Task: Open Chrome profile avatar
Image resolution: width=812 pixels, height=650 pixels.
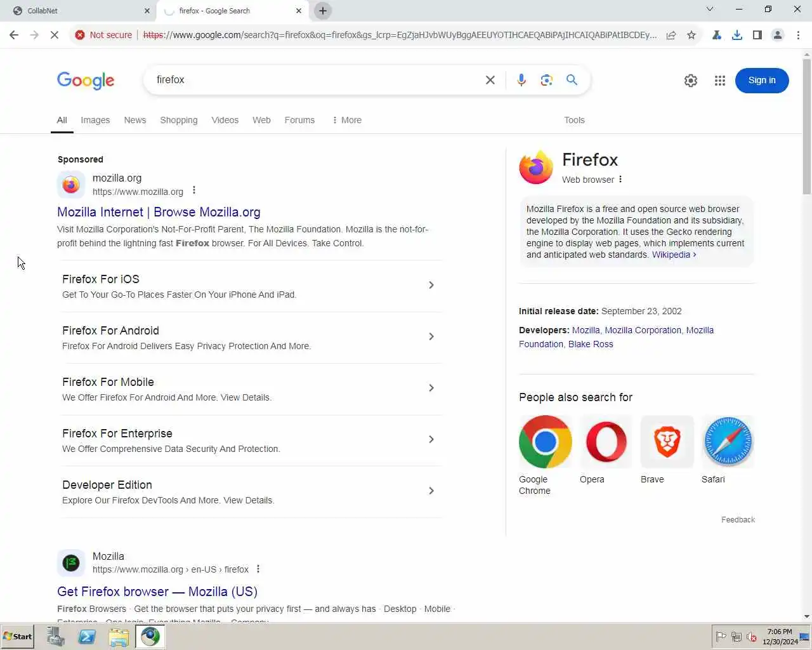Action: click(x=778, y=35)
